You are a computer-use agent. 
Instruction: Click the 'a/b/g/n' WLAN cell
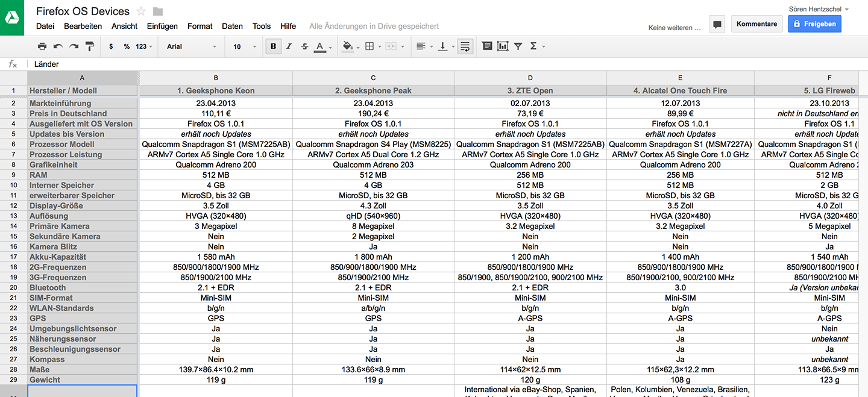373,308
